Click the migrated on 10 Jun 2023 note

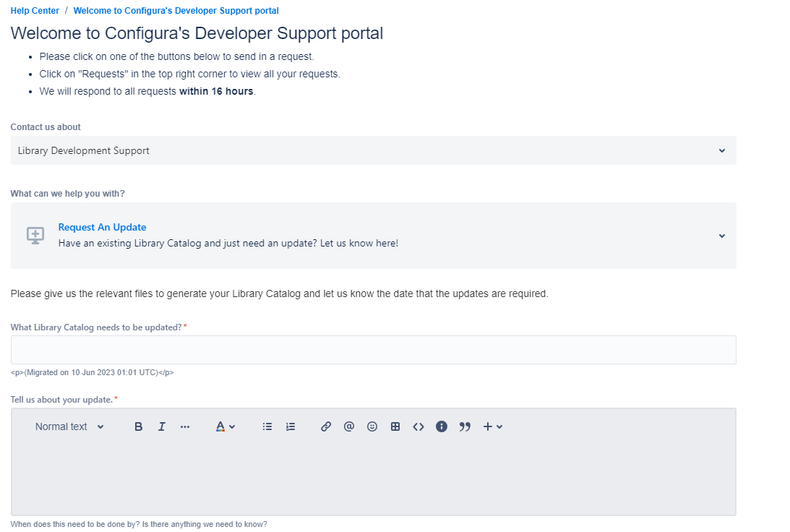93,373
